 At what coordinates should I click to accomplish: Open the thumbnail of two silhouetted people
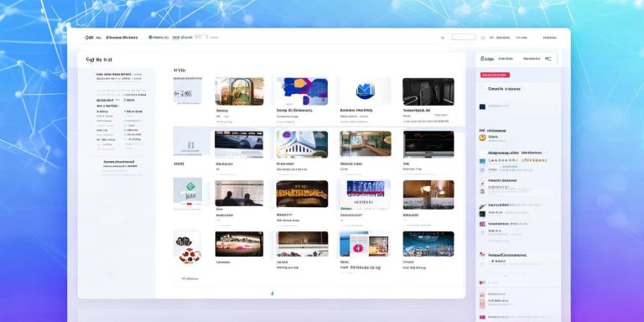(240, 193)
